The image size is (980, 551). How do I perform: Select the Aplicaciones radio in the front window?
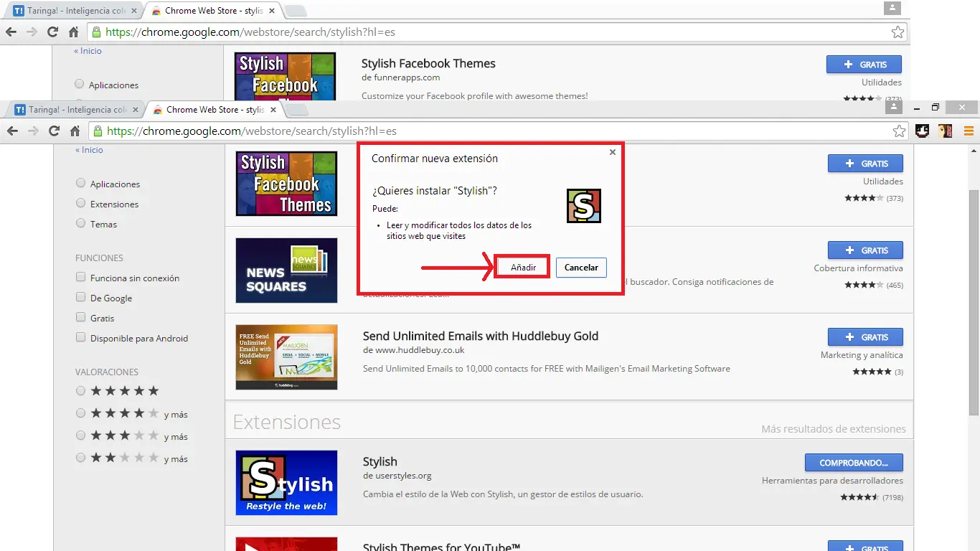coord(80,184)
